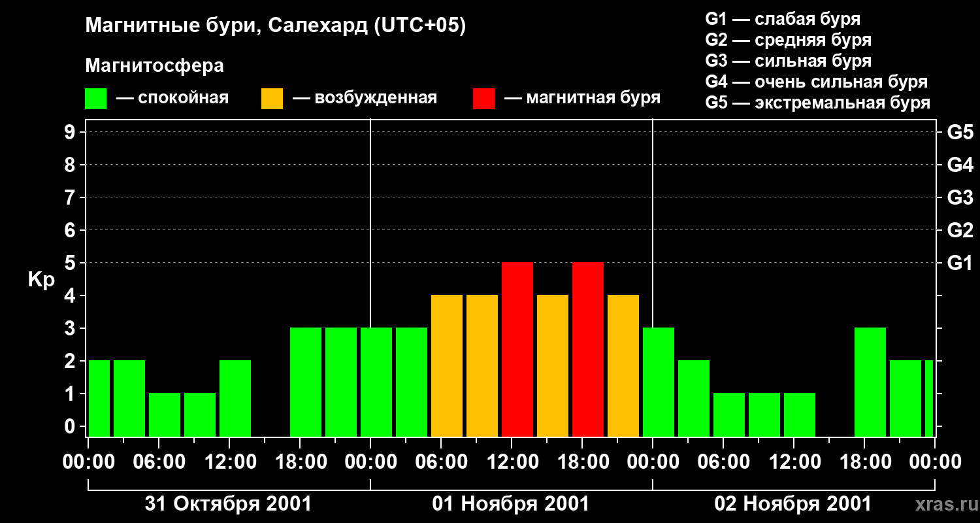
Task: Click the green bar at 12:00 on 31 Октября
Action: click(x=235, y=398)
